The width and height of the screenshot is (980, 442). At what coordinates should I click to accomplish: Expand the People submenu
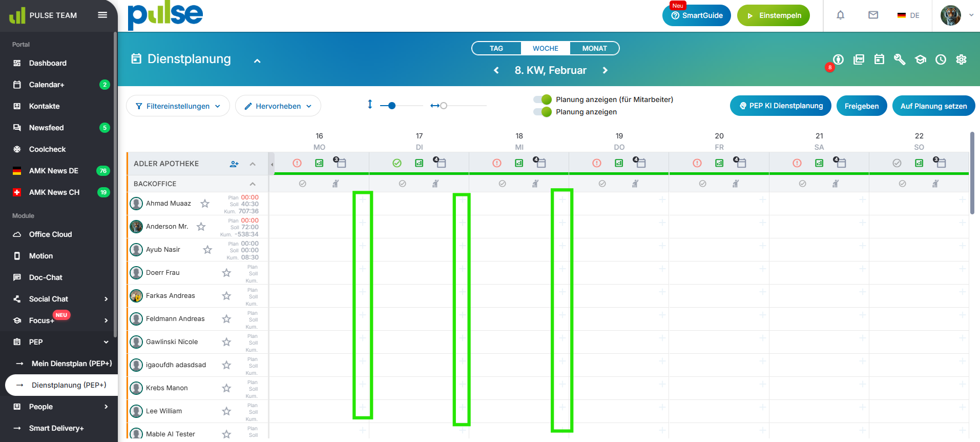click(106, 407)
